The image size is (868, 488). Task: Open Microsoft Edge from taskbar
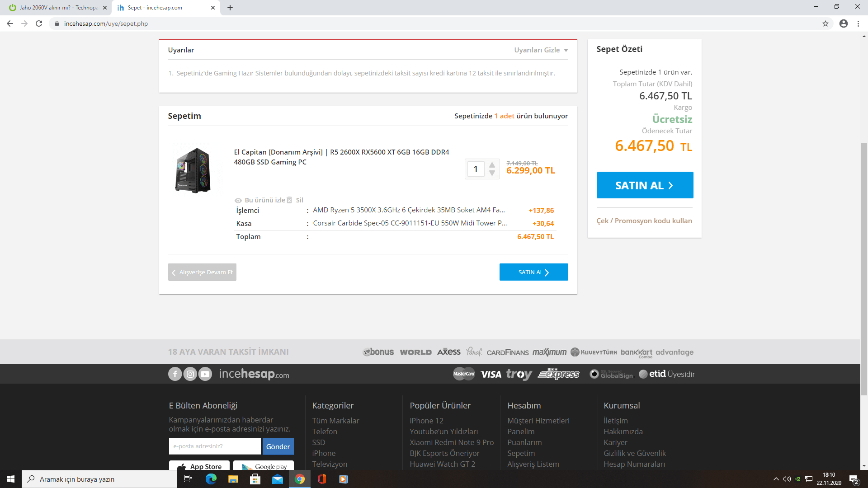[211, 479]
